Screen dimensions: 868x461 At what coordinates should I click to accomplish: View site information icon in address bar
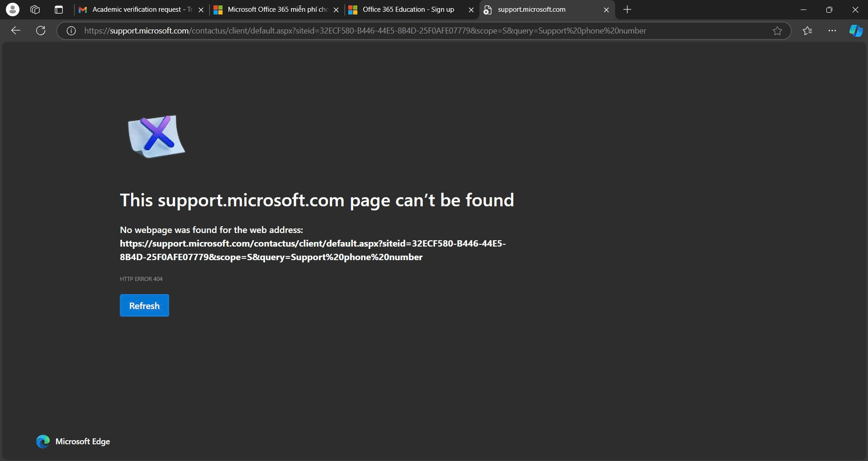71,31
